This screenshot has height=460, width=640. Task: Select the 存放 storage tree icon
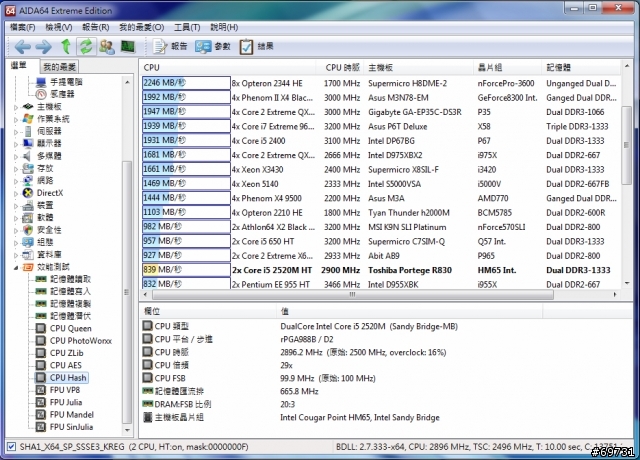28,168
